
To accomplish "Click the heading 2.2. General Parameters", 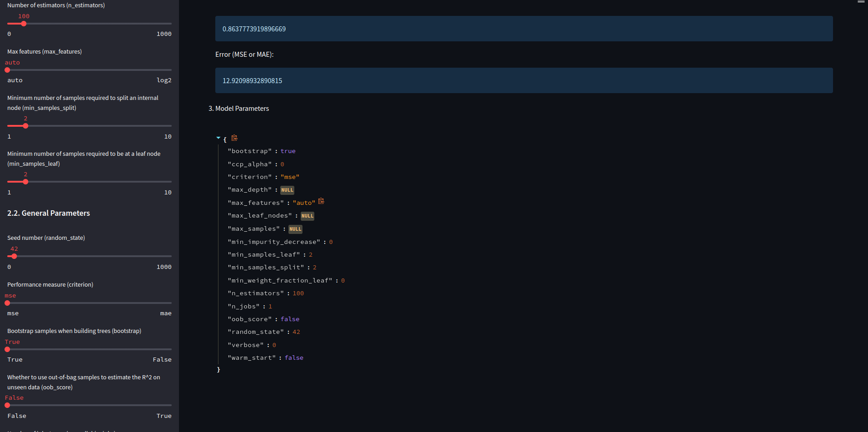I will tap(49, 213).
